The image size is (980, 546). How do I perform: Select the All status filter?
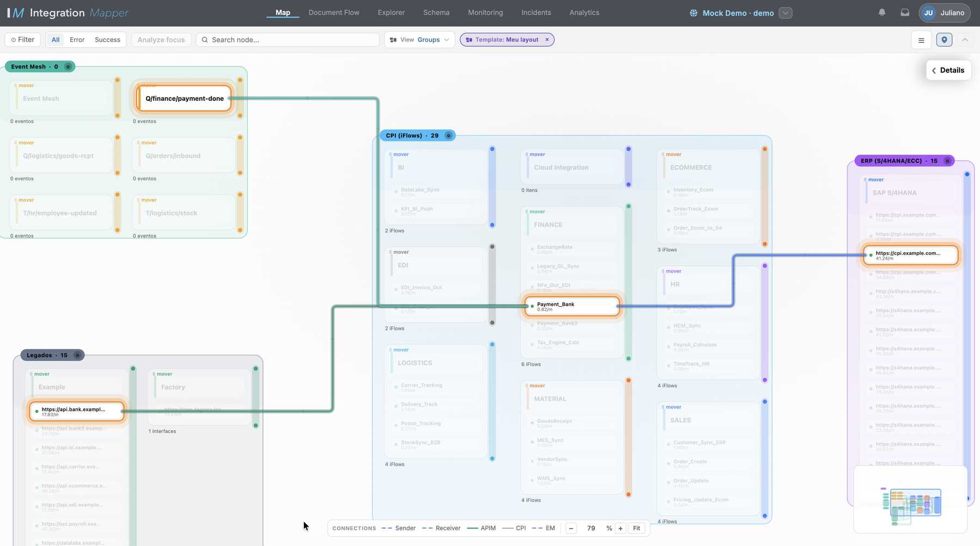point(56,40)
